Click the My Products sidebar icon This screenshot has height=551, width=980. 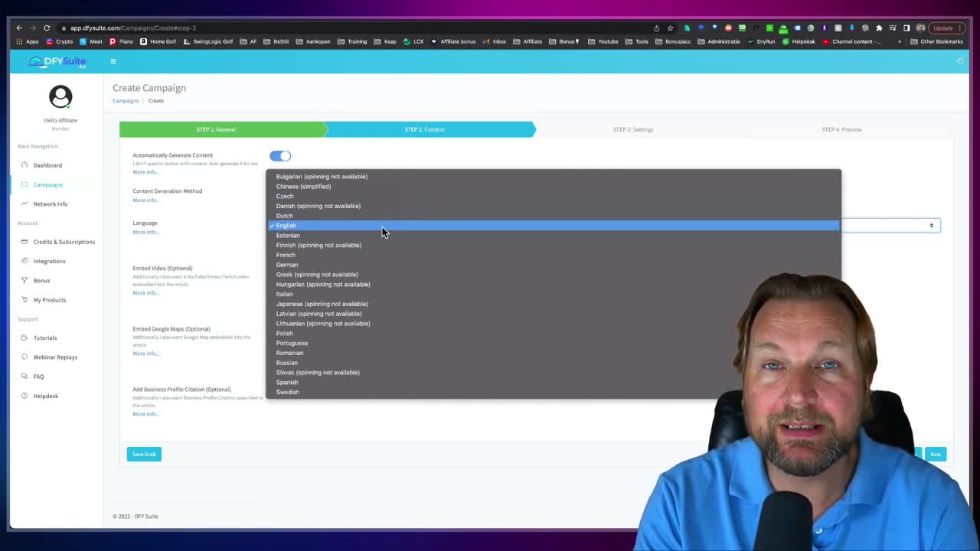point(24,300)
